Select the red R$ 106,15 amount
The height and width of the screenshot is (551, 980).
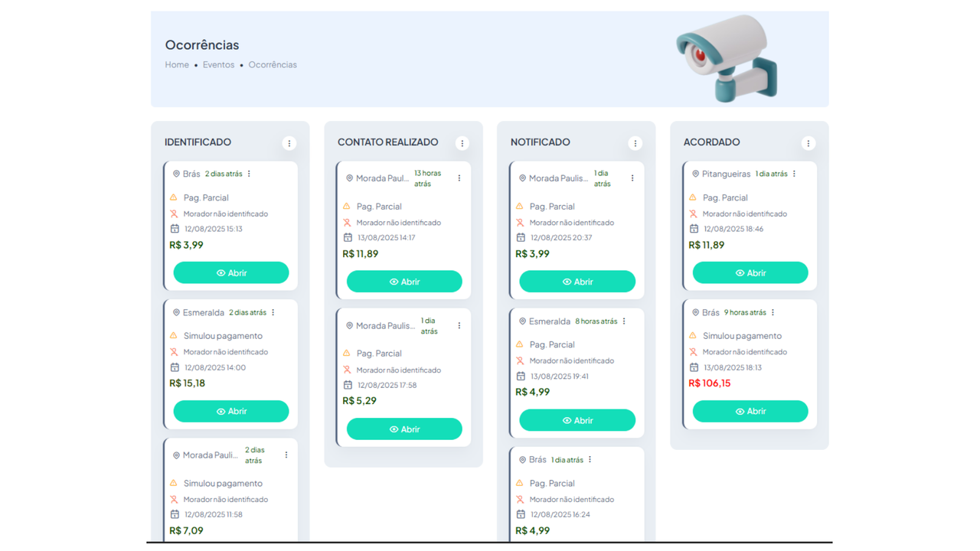[710, 383]
